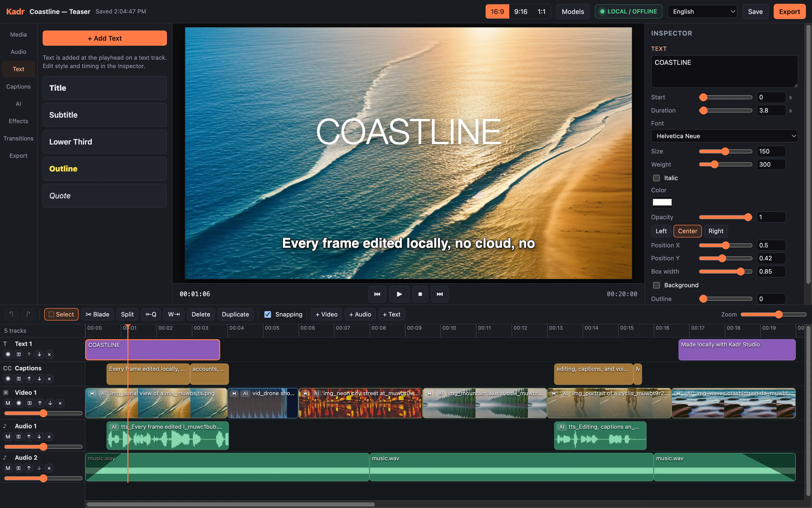Choose the Quote text preset
The image size is (812, 508).
[x=105, y=196]
